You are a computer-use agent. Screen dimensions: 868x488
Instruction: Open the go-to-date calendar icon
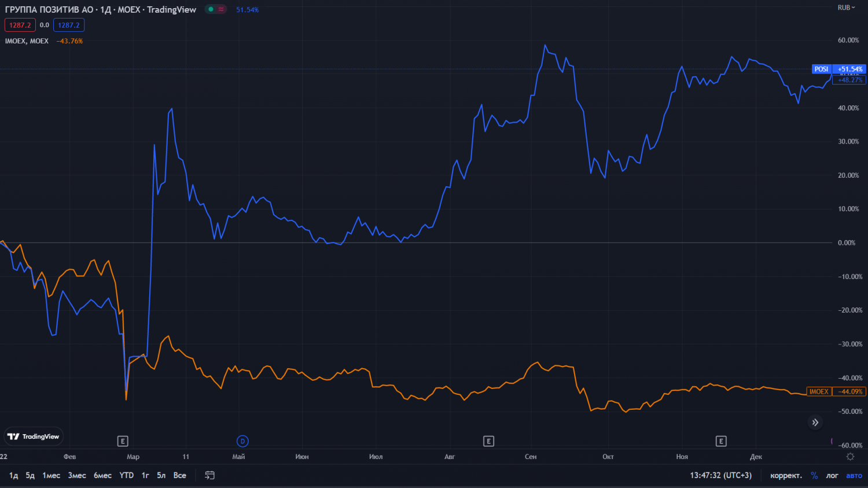tap(209, 475)
